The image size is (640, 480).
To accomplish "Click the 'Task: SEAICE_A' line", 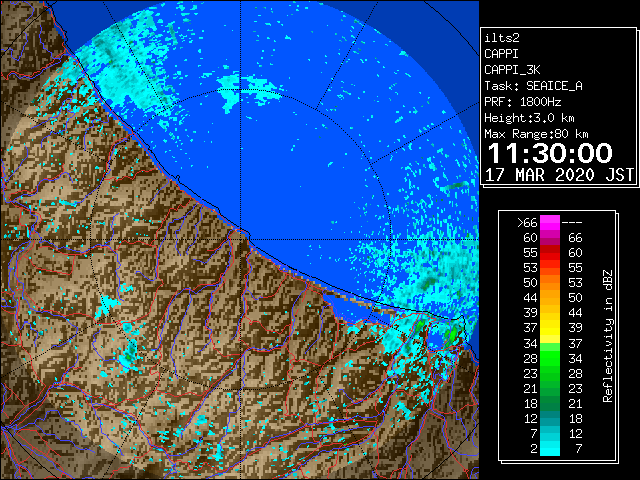I will [533, 86].
